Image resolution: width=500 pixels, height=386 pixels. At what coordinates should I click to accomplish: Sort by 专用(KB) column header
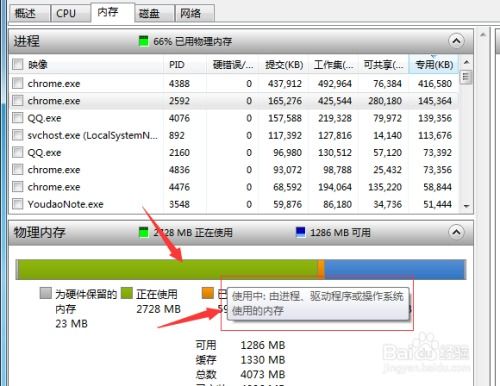[434, 64]
